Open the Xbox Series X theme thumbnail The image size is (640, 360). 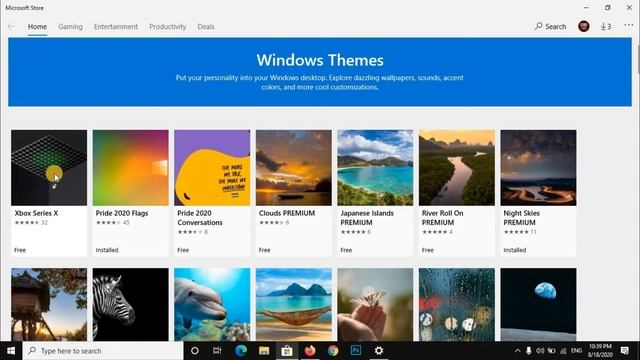49,168
